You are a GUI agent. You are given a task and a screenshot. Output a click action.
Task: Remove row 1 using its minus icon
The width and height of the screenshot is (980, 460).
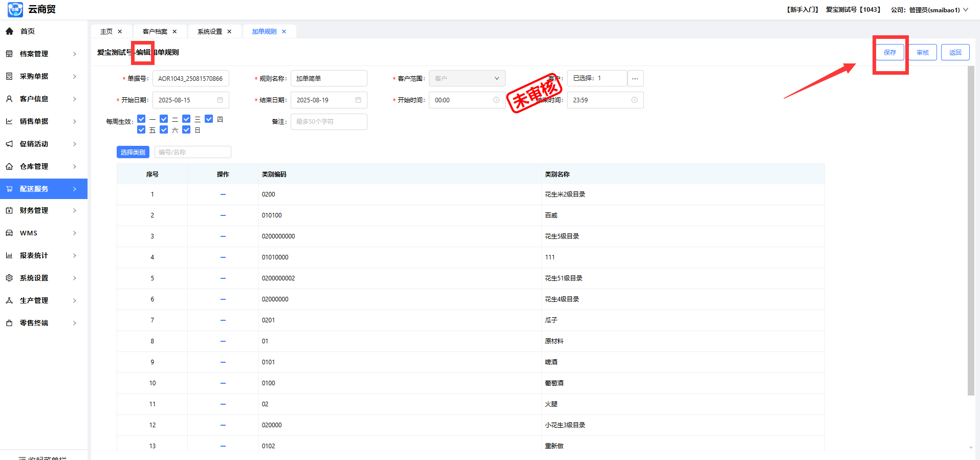click(223, 194)
